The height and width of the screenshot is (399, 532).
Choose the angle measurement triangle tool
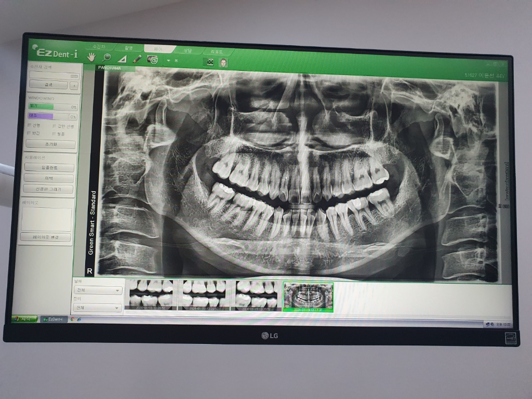122,59
